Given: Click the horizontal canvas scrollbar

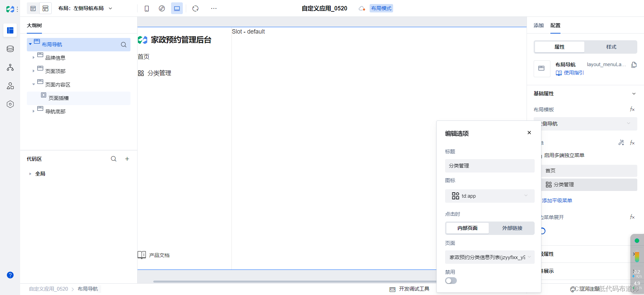Looking at the screenshot, I should [294, 282].
